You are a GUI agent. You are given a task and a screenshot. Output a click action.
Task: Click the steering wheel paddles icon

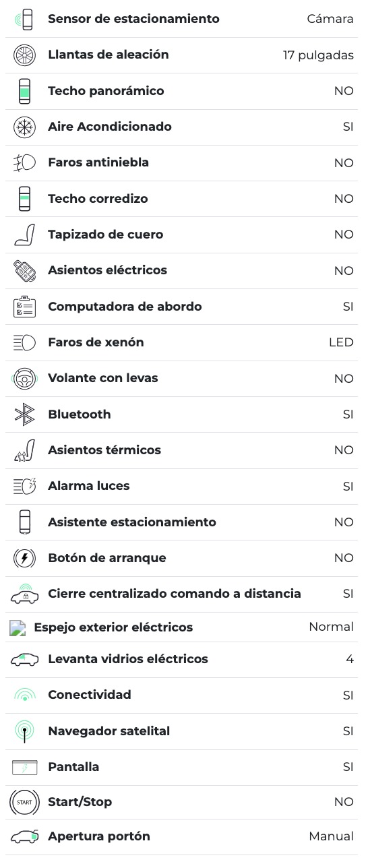tap(24, 379)
